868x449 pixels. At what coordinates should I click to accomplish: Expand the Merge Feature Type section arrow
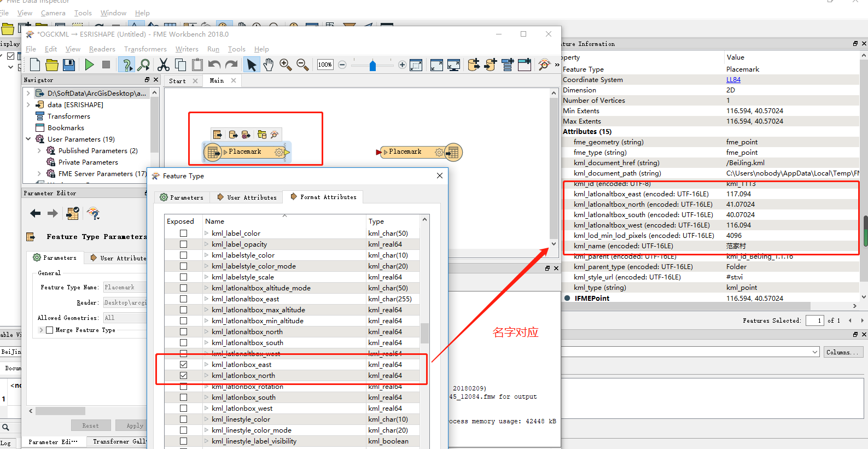tap(41, 330)
